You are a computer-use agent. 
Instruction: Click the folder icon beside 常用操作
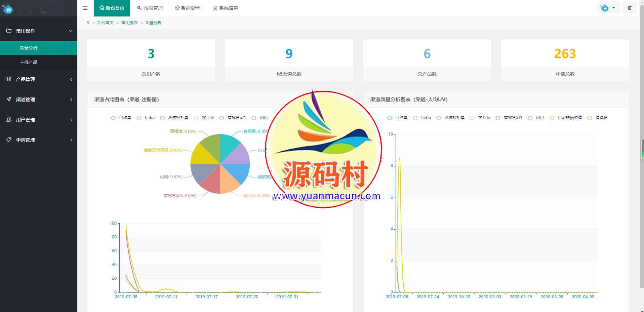9,31
